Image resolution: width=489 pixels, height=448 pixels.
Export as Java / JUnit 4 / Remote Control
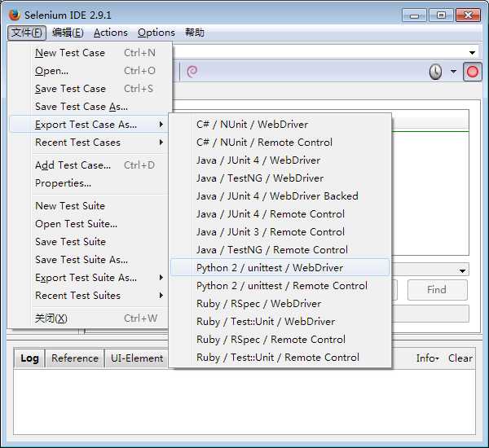click(280, 214)
